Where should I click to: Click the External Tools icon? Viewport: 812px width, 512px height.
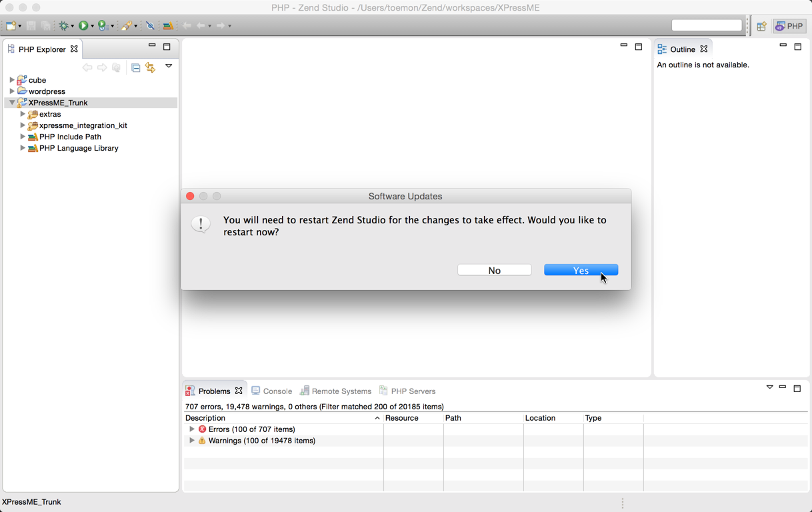coord(126,26)
